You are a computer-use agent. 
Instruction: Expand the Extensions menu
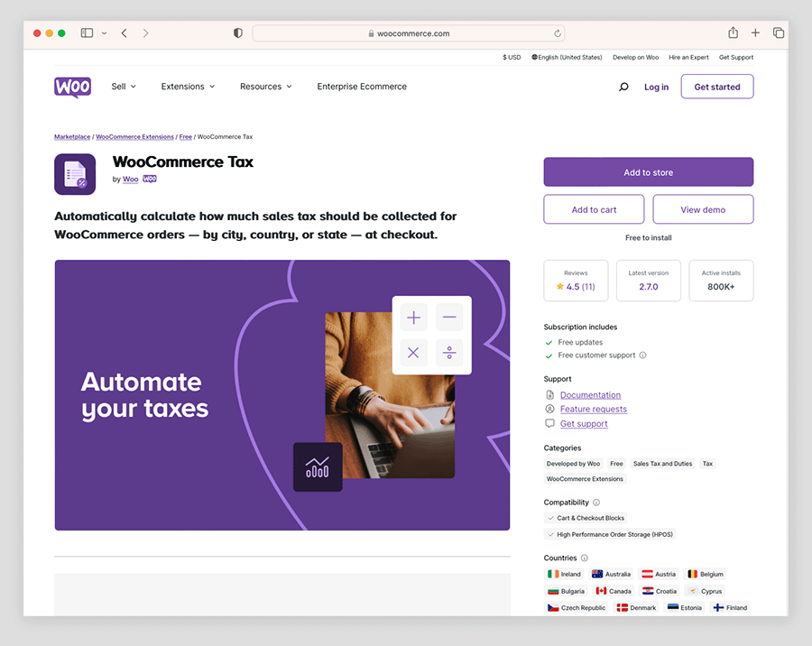[188, 87]
